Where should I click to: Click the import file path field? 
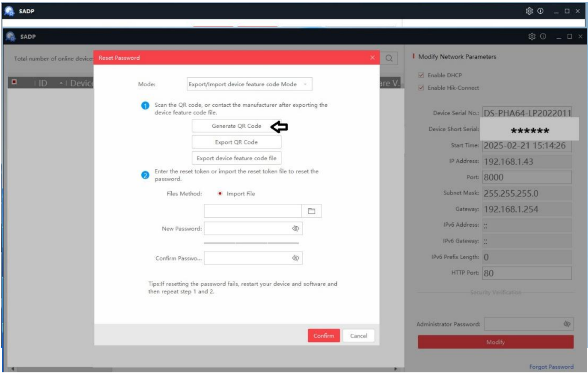(x=253, y=211)
